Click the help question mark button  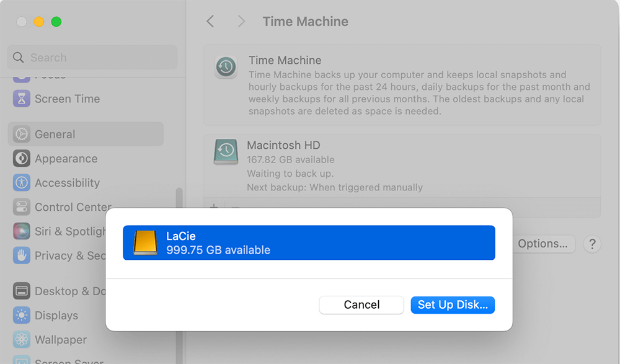591,244
